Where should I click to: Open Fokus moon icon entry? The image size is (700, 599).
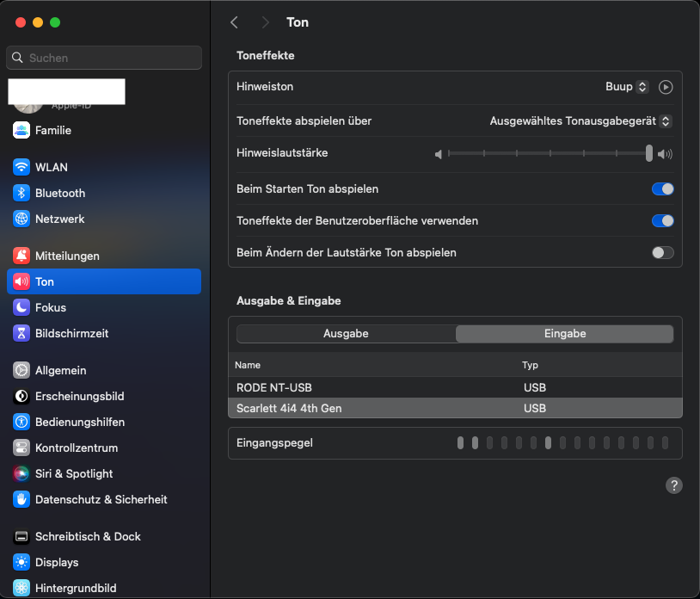[21, 307]
